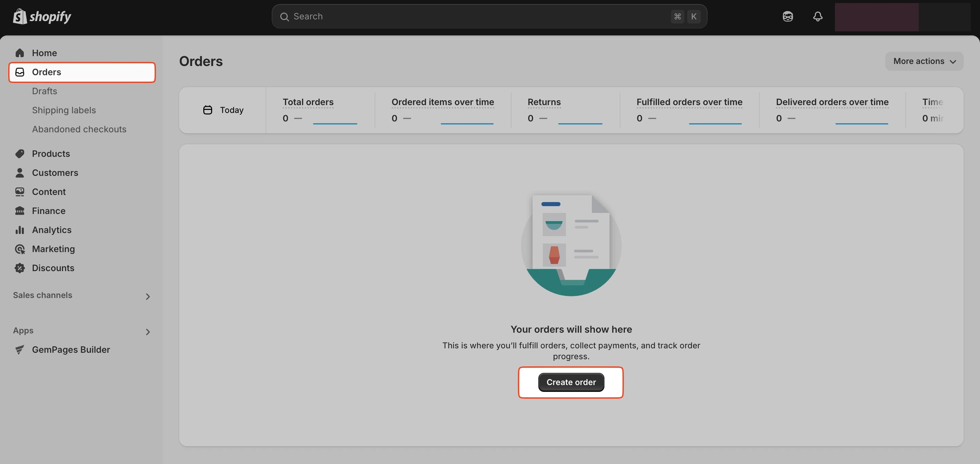The width and height of the screenshot is (980, 464).
Task: Open the notifications bell
Action: (x=818, y=16)
